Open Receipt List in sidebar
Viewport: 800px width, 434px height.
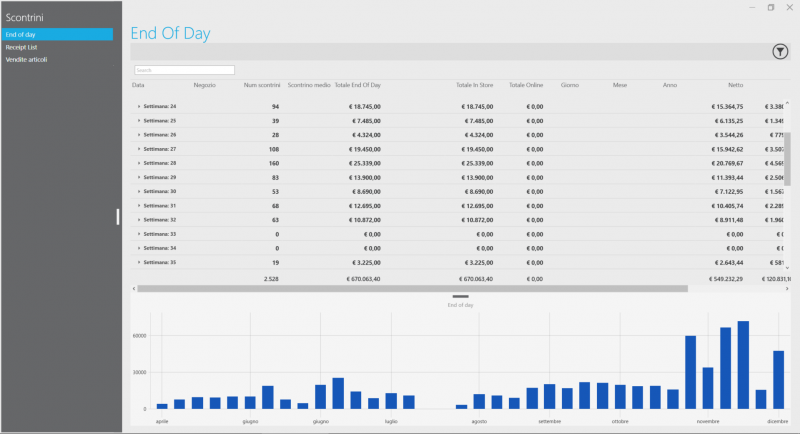[x=21, y=47]
